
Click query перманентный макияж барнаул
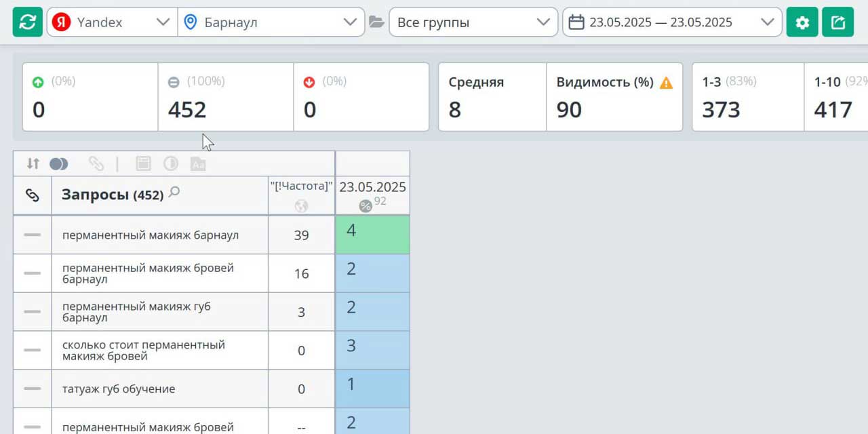click(x=151, y=235)
